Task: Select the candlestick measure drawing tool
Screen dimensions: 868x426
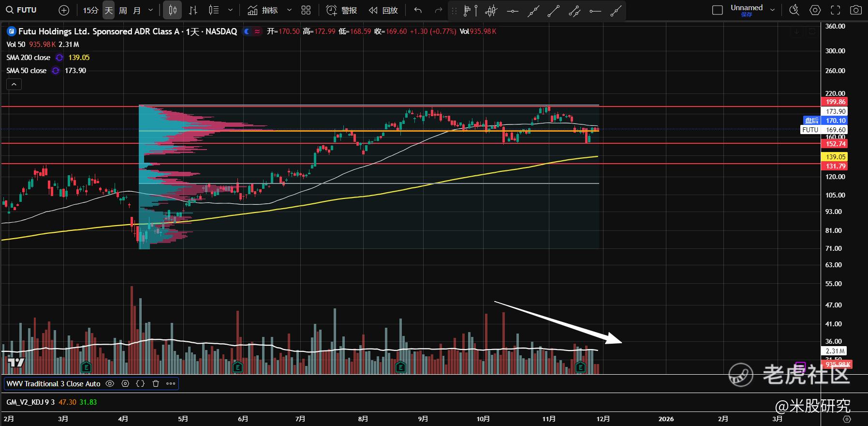Action: pyautogui.click(x=491, y=10)
